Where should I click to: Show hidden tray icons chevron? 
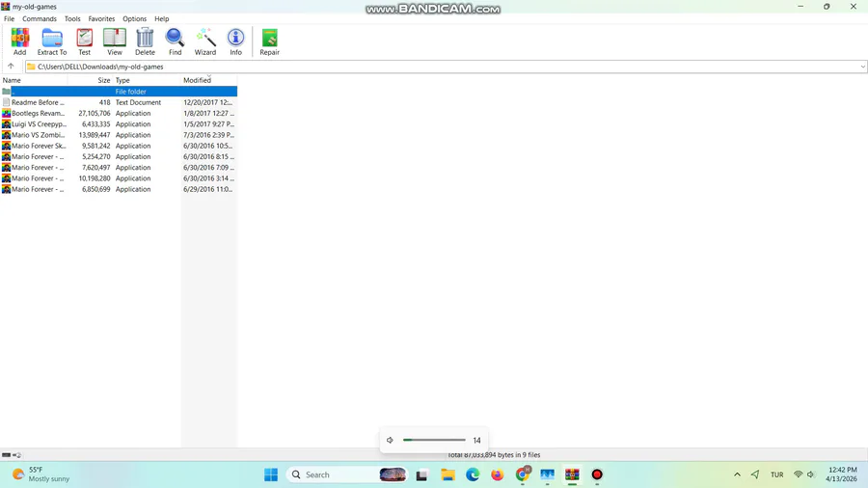(x=738, y=474)
